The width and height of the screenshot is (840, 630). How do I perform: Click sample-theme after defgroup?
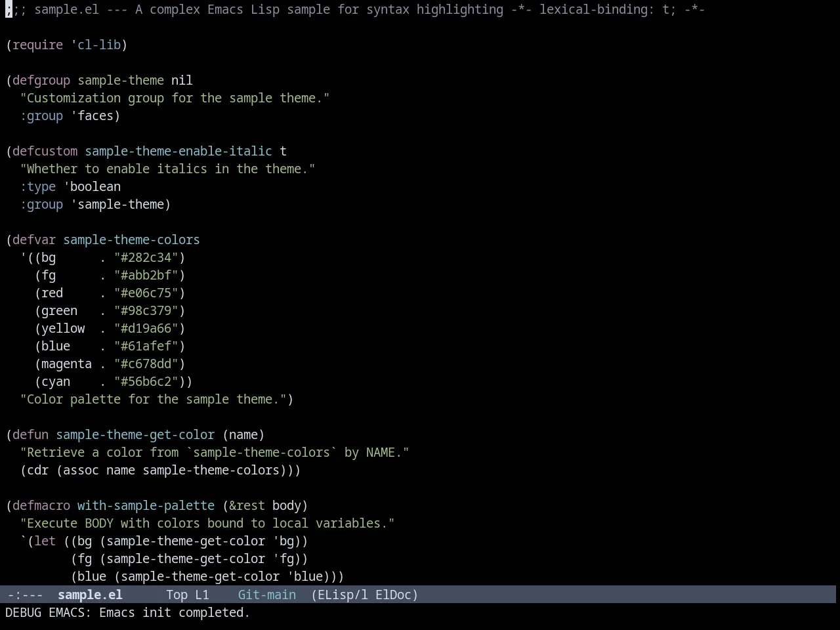[x=121, y=80]
